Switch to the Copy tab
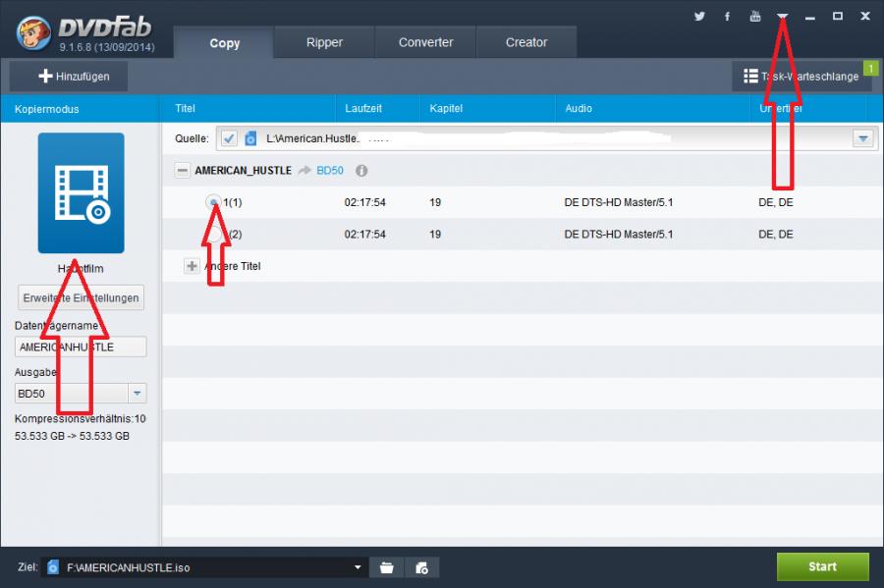The image size is (884, 588). point(224,42)
